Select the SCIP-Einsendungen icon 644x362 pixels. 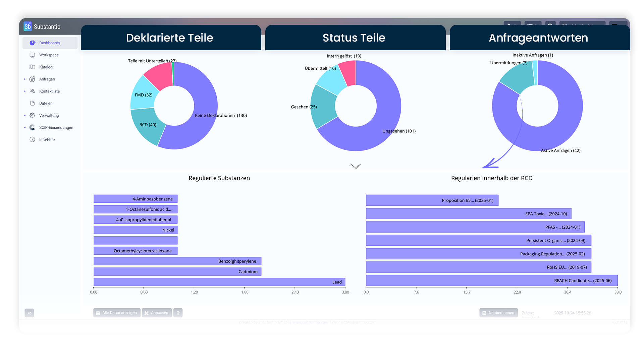[x=32, y=127]
